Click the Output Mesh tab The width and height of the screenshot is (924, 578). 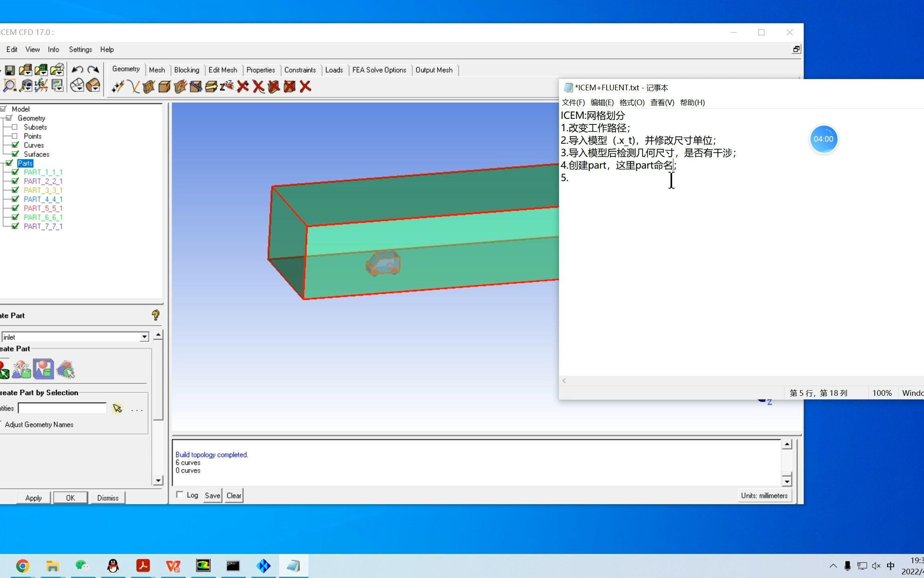pyautogui.click(x=434, y=69)
